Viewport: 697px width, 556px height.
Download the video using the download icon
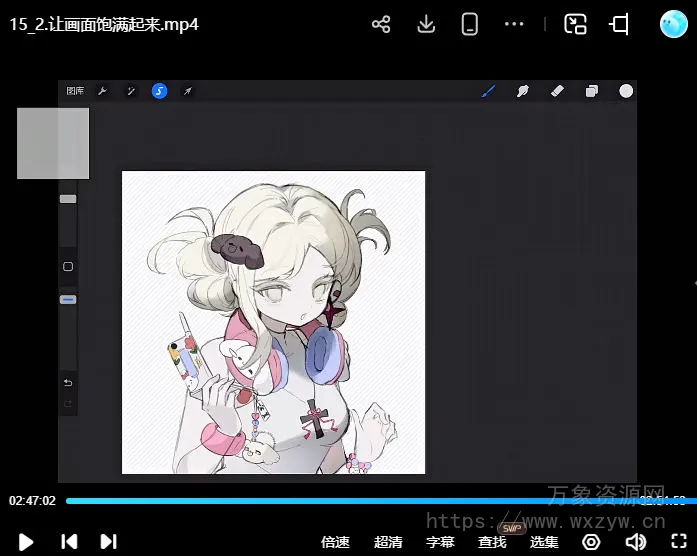point(426,25)
